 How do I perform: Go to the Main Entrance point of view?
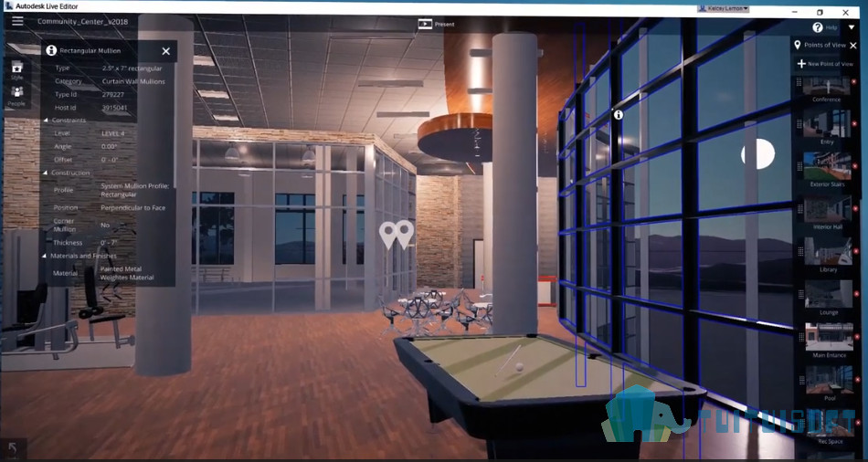tap(830, 337)
